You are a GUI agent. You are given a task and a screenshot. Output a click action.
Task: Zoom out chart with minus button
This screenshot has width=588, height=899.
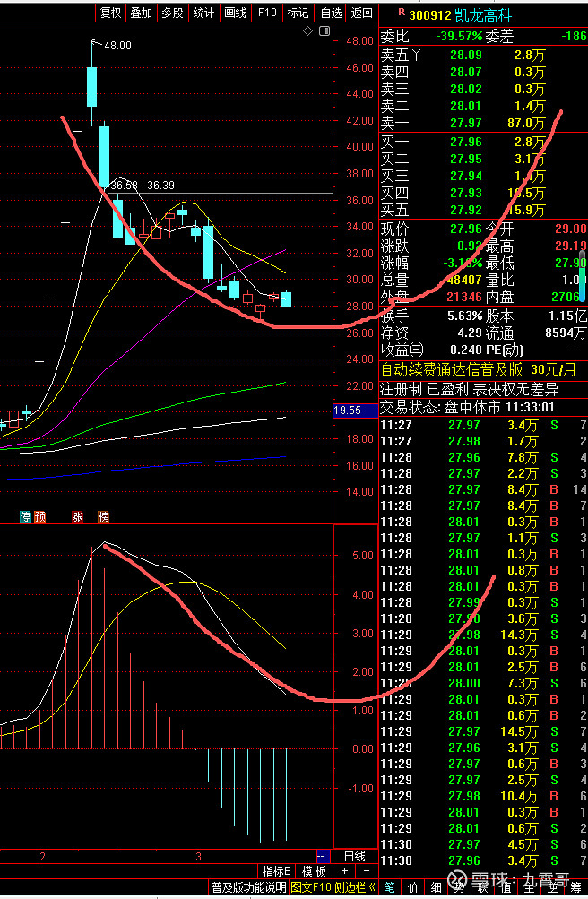366,870
